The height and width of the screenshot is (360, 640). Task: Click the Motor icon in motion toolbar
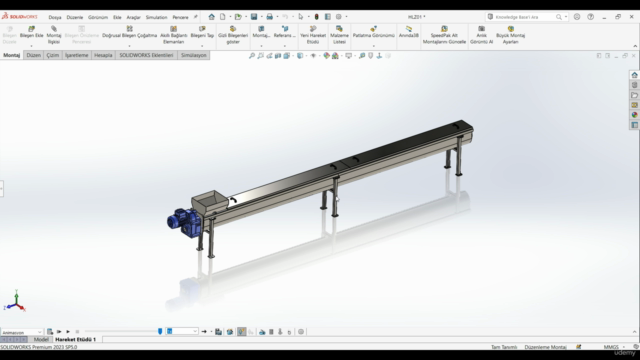(262, 332)
